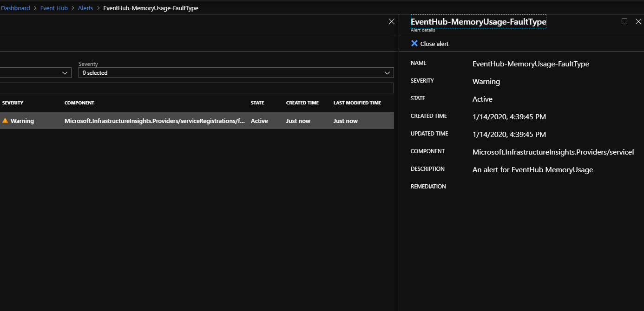The image size is (644, 311).
Task: Select the Microsoft.InfrastructureInsights component text in the alert row
Action: [155, 121]
